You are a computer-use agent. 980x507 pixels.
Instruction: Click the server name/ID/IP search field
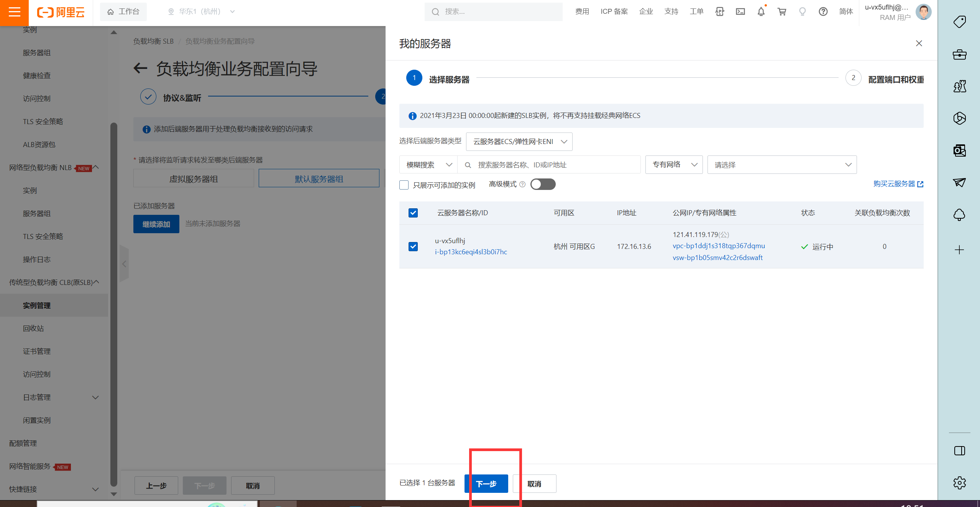pyautogui.click(x=549, y=165)
